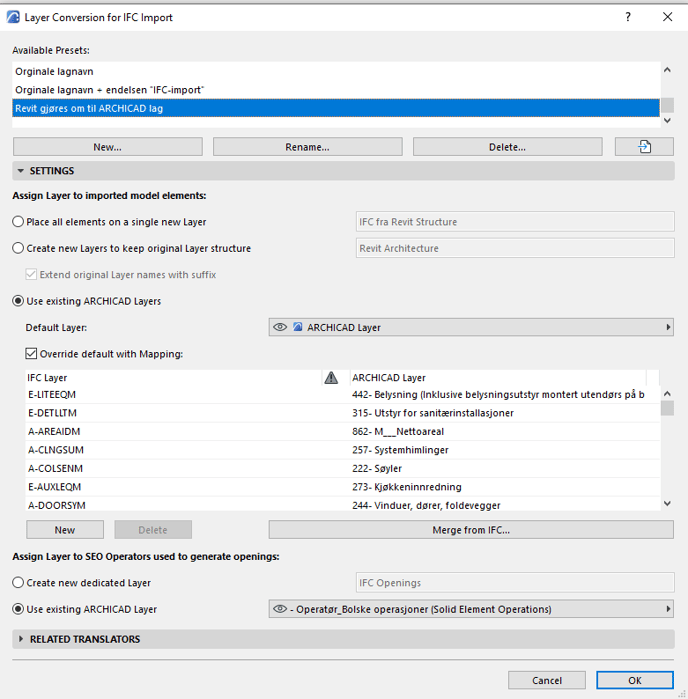Select Use existing ARCHICAD Layers option

18,301
